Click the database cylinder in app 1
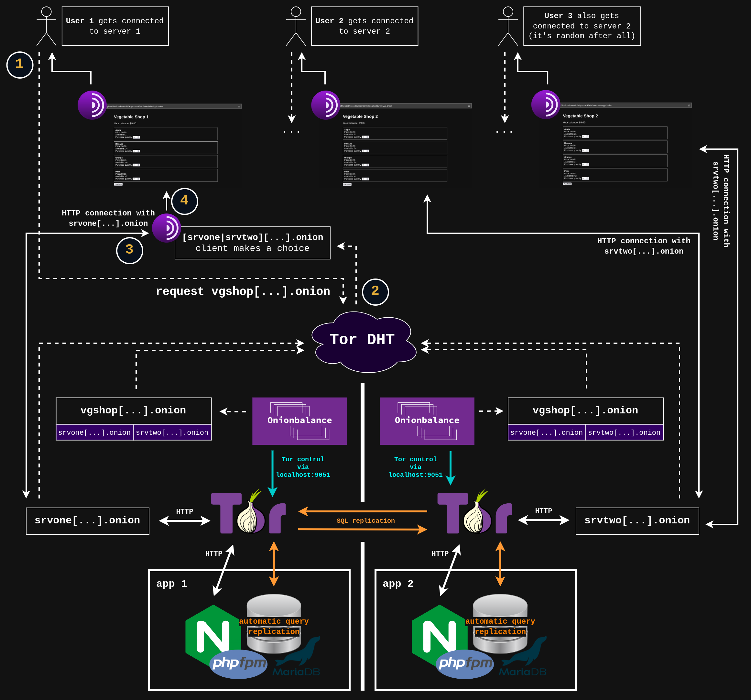Image resolution: width=751 pixels, height=700 pixels. click(x=274, y=623)
